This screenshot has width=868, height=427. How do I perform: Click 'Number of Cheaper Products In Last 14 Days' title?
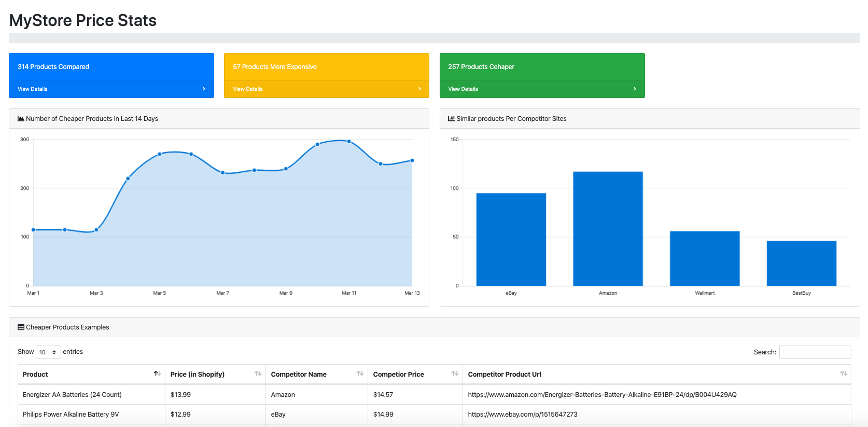pos(92,119)
